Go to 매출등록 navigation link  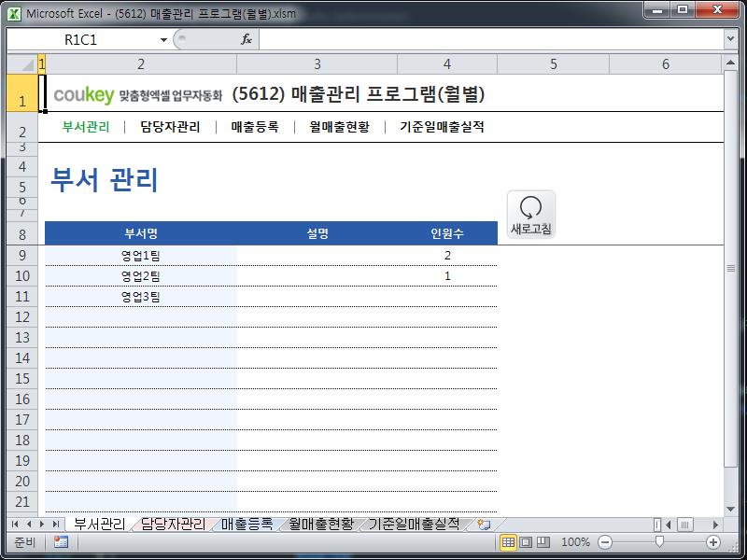255,127
